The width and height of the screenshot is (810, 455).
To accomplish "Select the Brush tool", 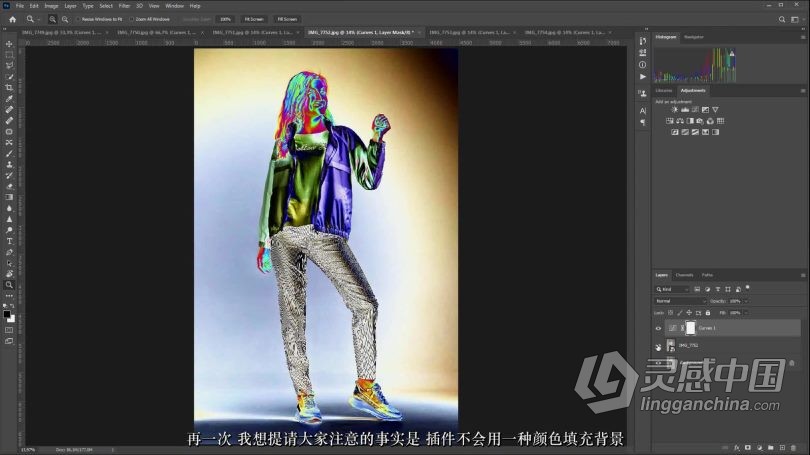I will (9, 153).
